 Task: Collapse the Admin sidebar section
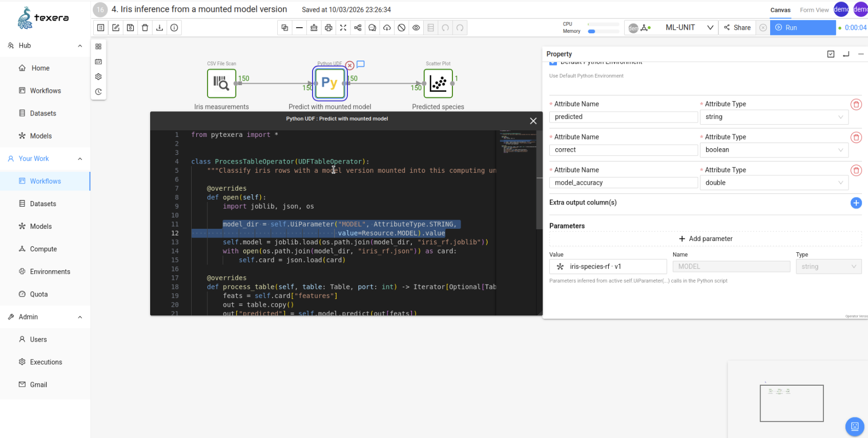pos(80,317)
